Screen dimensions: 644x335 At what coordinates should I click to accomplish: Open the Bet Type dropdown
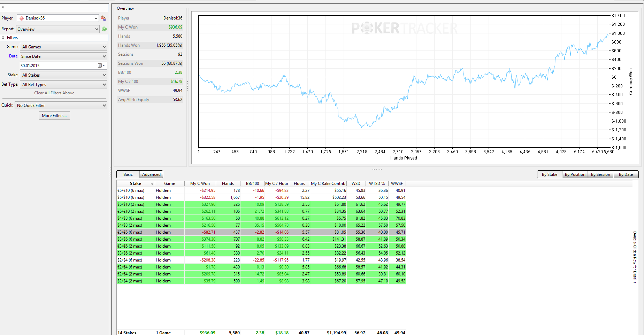[64, 85]
